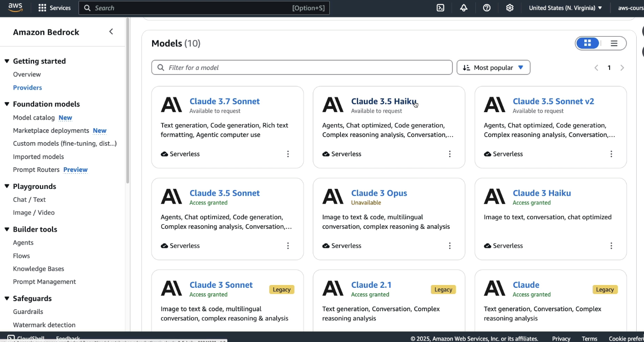The image size is (644, 342).
Task: Click the Serverless cloud icon on Claude 3.7 Sonnet
Action: [x=164, y=154]
